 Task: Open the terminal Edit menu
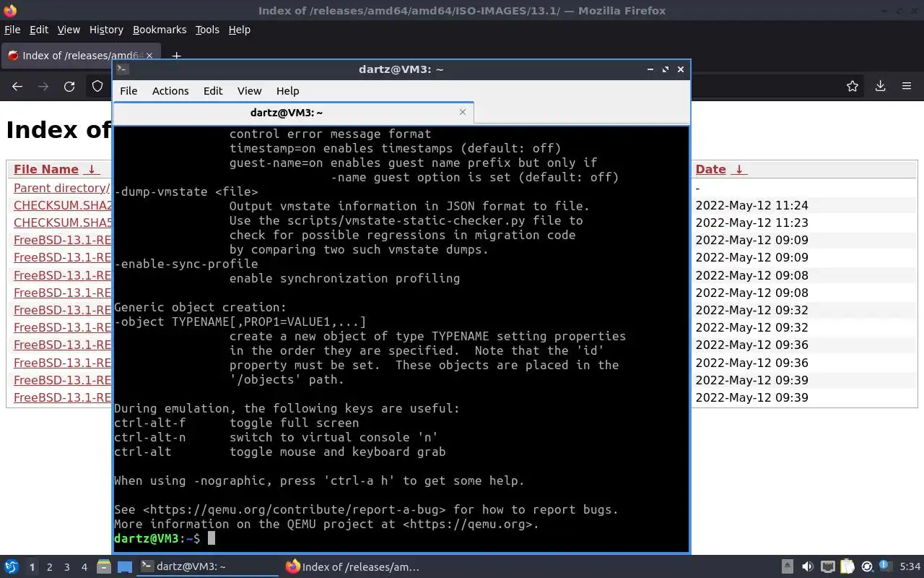[213, 91]
